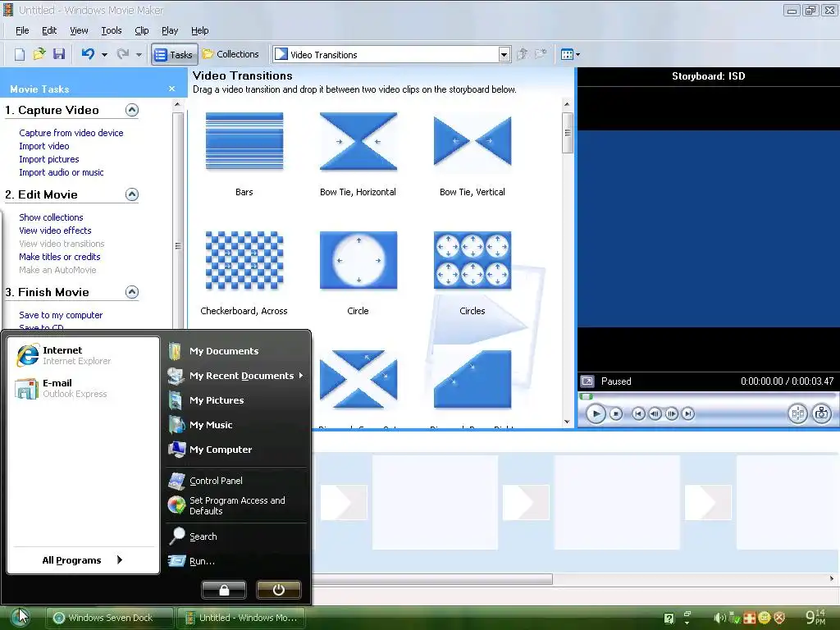The width and height of the screenshot is (840, 630).
Task: Close the Movie Tasks pane
Action: (x=171, y=89)
